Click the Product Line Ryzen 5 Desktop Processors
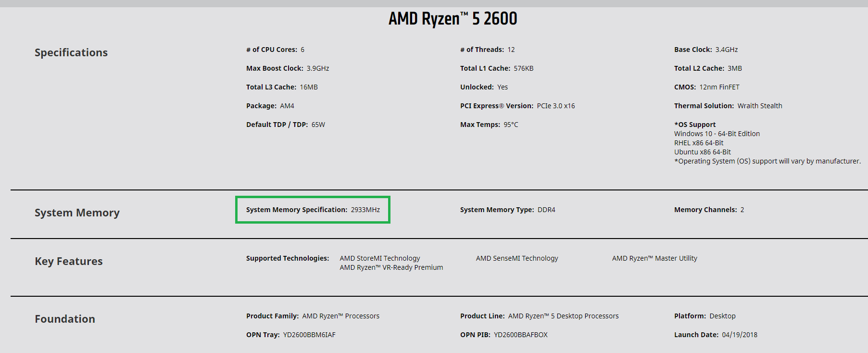The image size is (868, 353). (540, 316)
